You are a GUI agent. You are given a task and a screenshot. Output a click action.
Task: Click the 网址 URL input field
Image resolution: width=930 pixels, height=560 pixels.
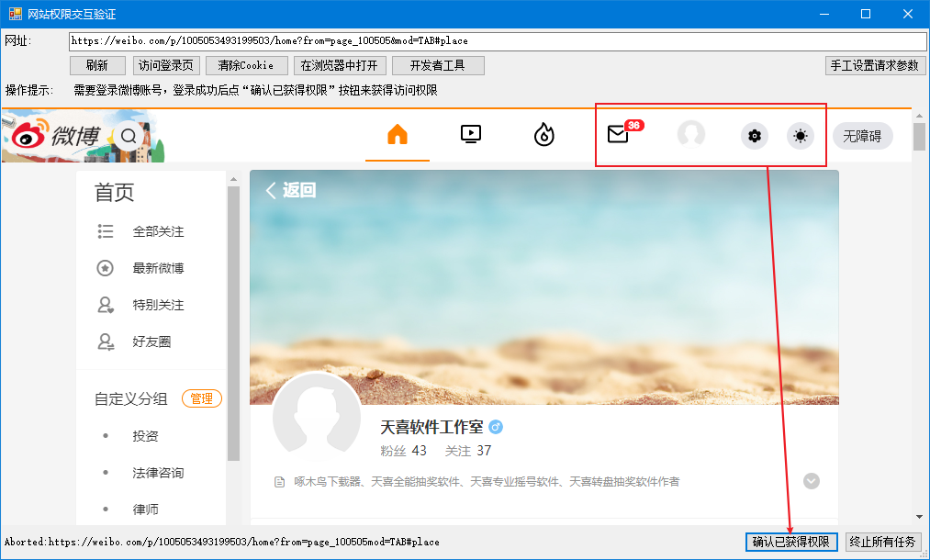496,41
